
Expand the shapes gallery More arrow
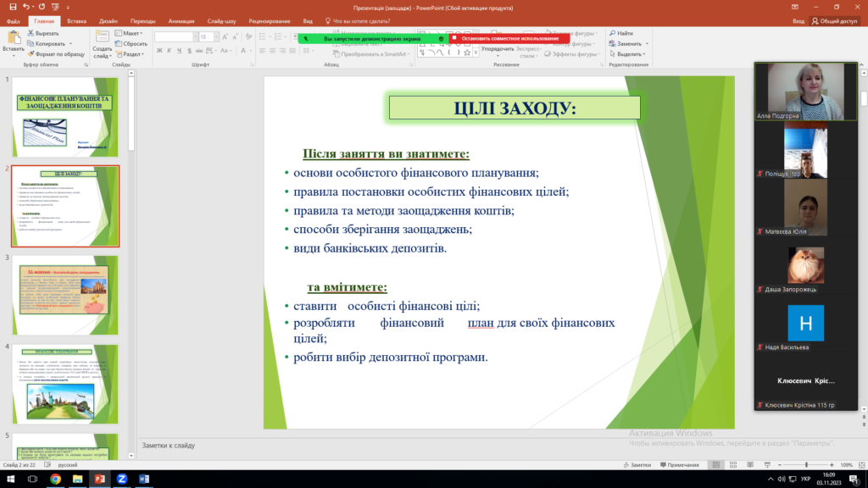[476, 53]
